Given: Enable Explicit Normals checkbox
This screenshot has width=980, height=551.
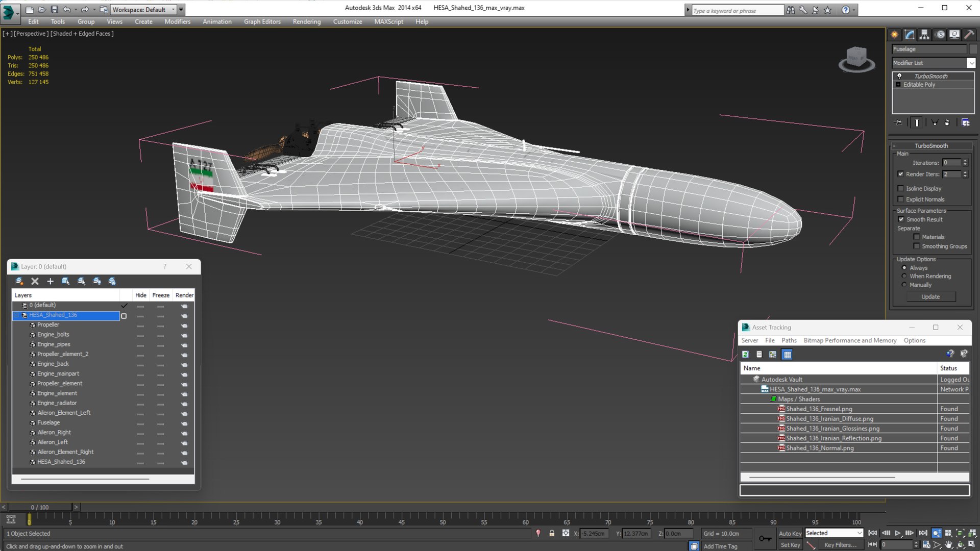Looking at the screenshot, I should pos(901,199).
